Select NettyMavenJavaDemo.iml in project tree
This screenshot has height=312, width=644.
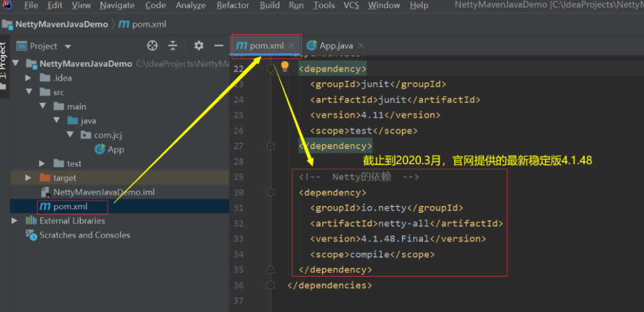tap(104, 192)
